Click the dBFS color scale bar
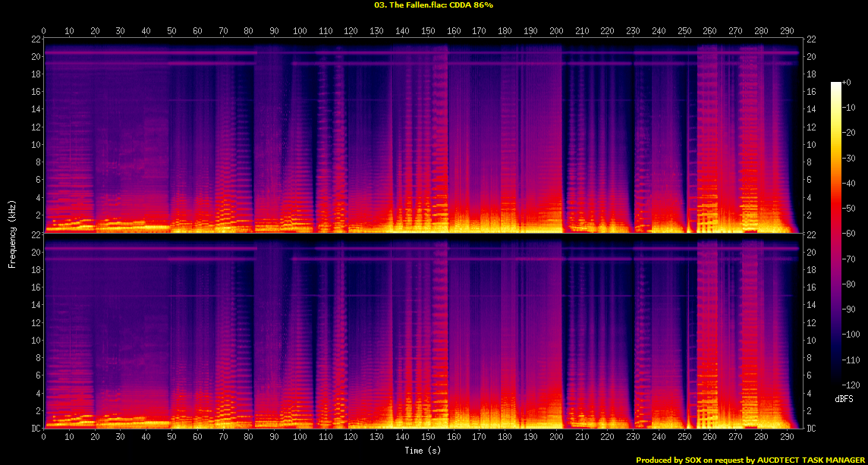The height and width of the screenshot is (465, 868). point(836,229)
